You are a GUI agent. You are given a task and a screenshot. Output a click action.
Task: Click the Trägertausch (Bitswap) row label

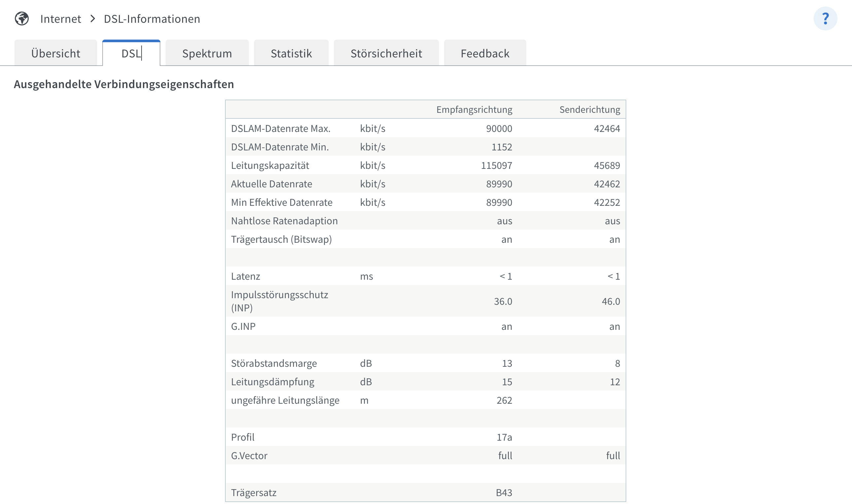pyautogui.click(x=281, y=239)
